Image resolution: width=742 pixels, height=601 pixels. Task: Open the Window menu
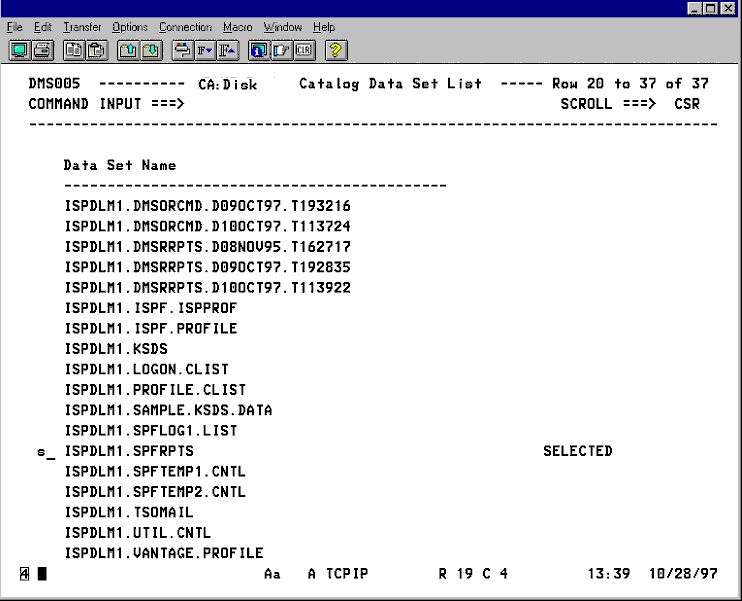pyautogui.click(x=283, y=27)
